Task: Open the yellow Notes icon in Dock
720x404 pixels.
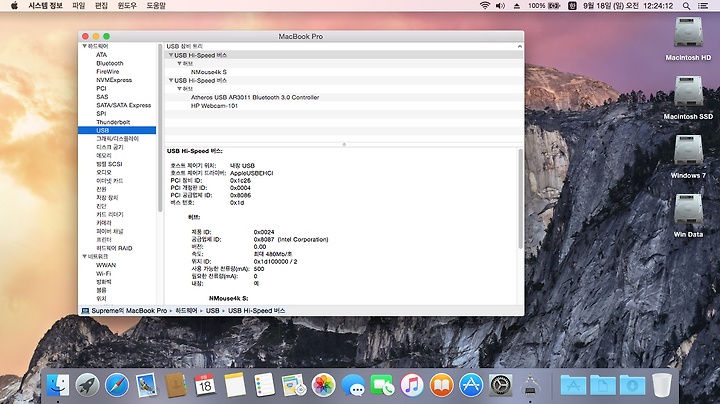Action: 235,385
